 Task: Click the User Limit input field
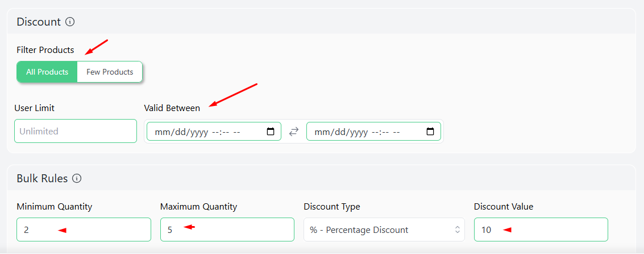click(x=76, y=132)
